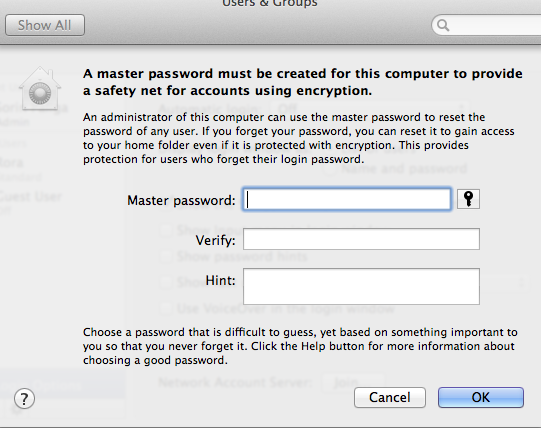This screenshot has height=428, width=541.
Task: Confirm the master password with OK
Action: click(481, 397)
